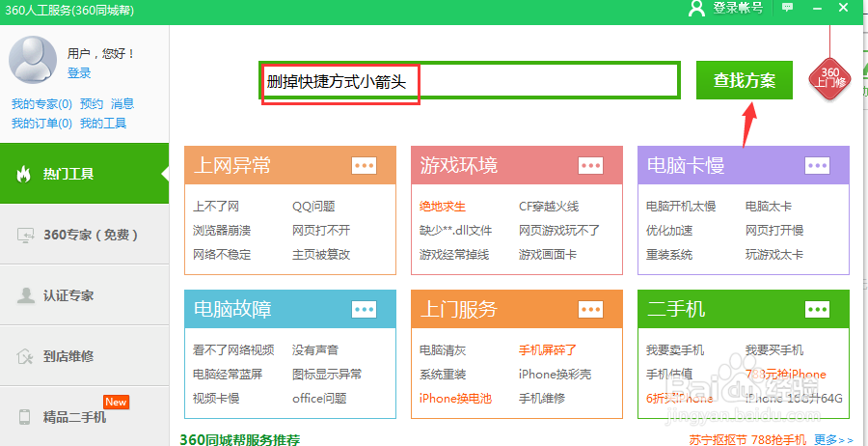The width and height of the screenshot is (868, 446).
Task: Select 网页游戏玩不了 entry
Action: click(559, 231)
